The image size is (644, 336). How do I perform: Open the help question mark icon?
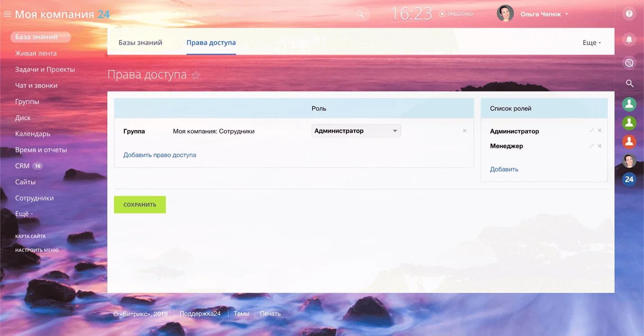pos(629,14)
